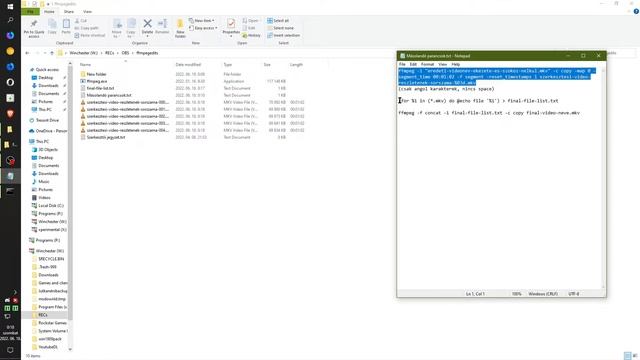This screenshot has height=360, width=640.
Task: Select This PC tree node
Action: (x=42, y=142)
